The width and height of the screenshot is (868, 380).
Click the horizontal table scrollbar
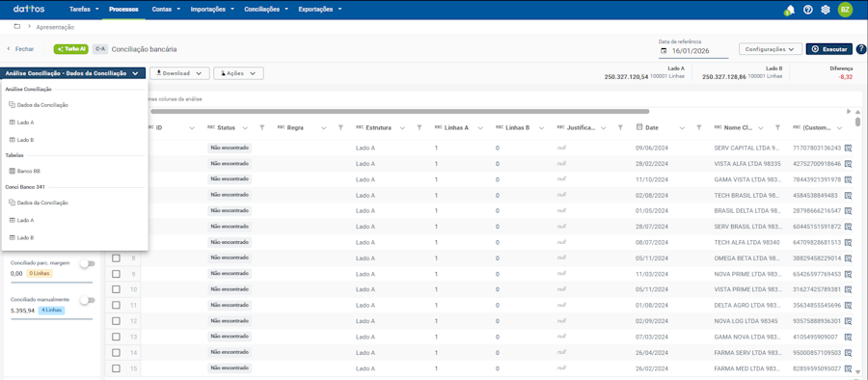tap(399, 111)
